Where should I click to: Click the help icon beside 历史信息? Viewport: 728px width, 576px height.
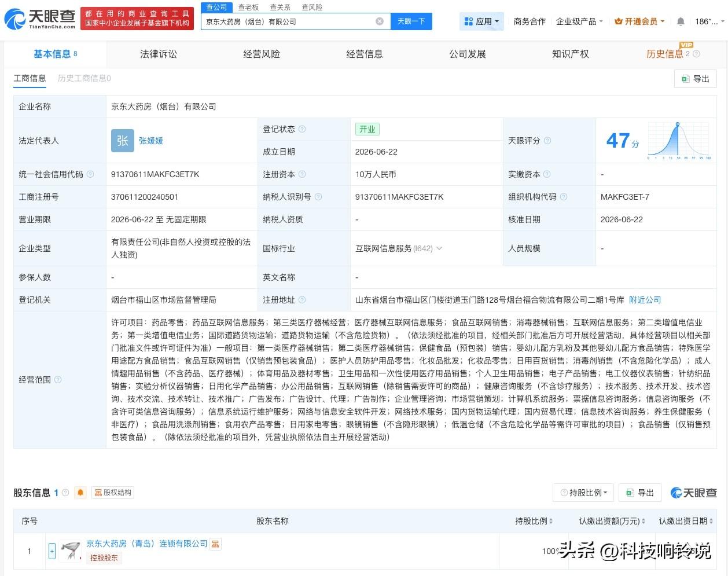tap(696, 54)
